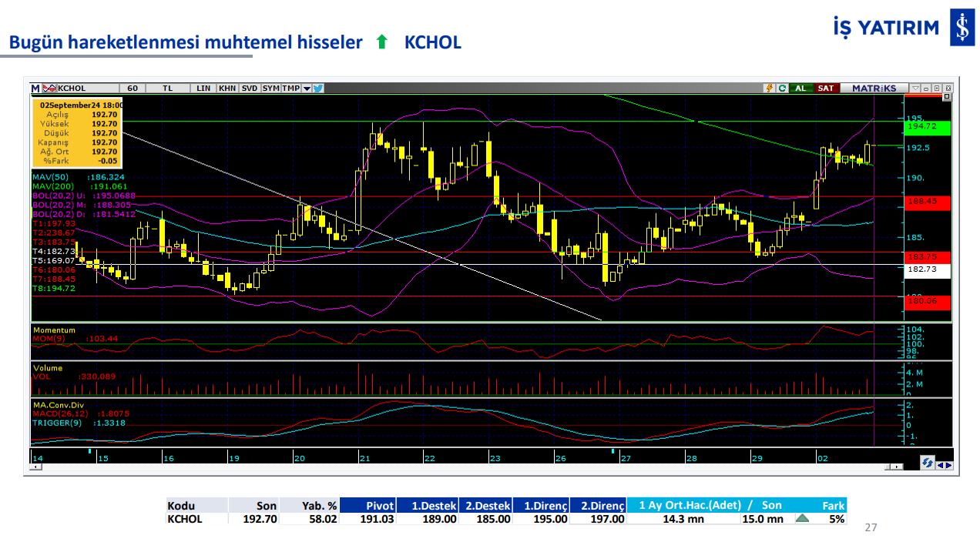
Task: Click the Twitter bird icon in chart toolbar
Action: pyautogui.click(x=318, y=89)
